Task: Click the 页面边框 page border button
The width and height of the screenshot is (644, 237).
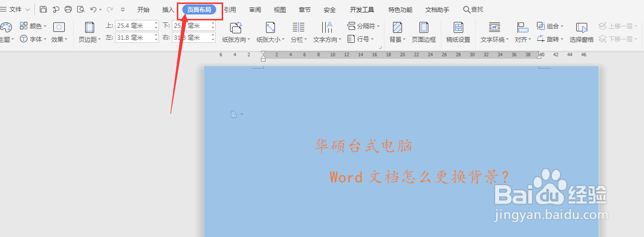Action: [424, 32]
